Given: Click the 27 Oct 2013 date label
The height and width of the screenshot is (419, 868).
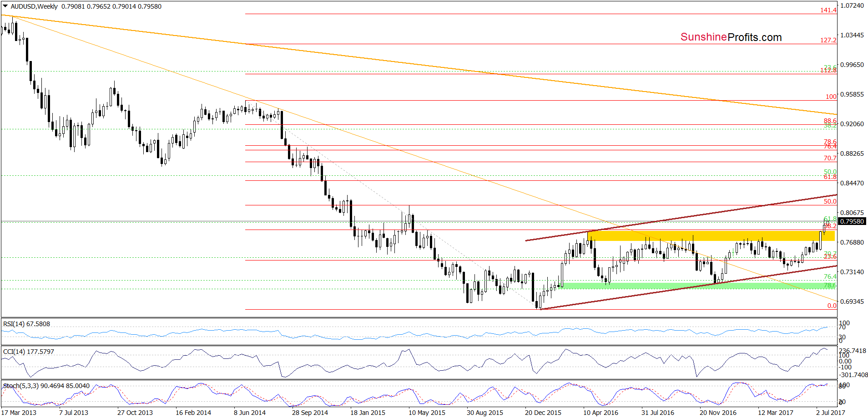Looking at the screenshot, I should 135,413.
